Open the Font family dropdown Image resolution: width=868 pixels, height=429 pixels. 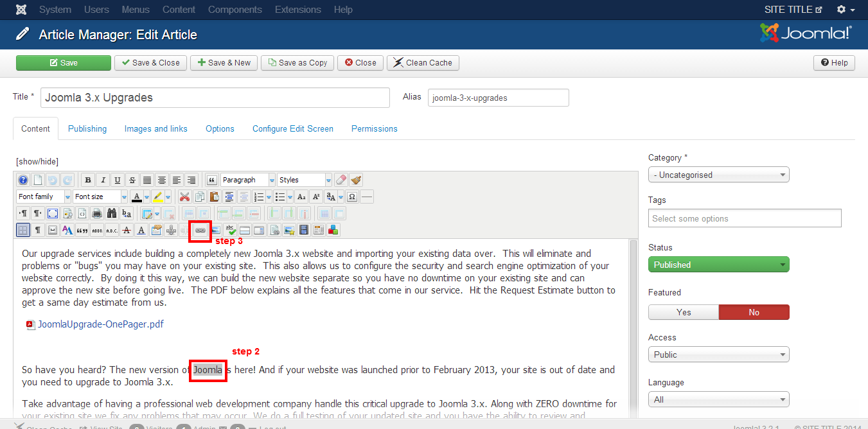44,197
